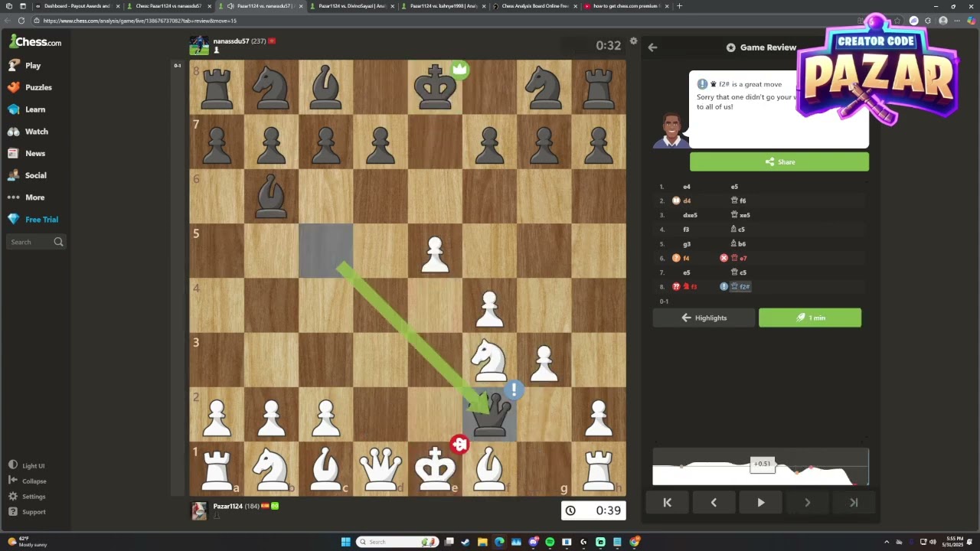Click the green 1 min button
Viewport: 980px width, 551px height.
(x=810, y=318)
